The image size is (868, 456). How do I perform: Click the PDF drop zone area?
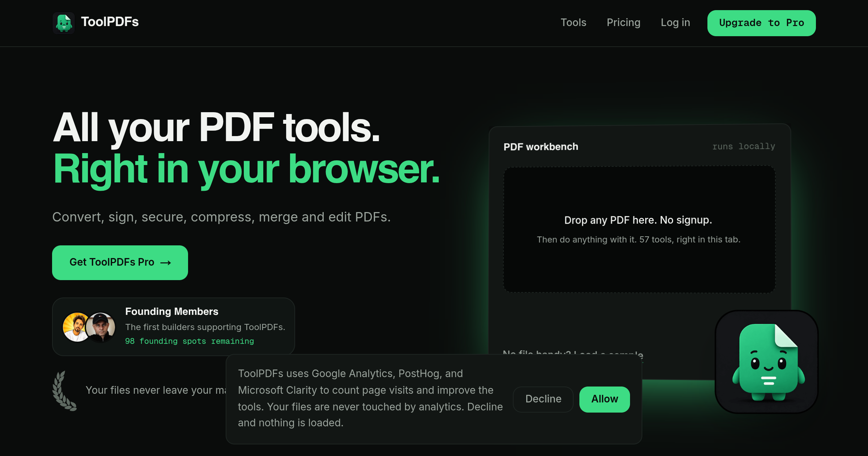(639, 229)
